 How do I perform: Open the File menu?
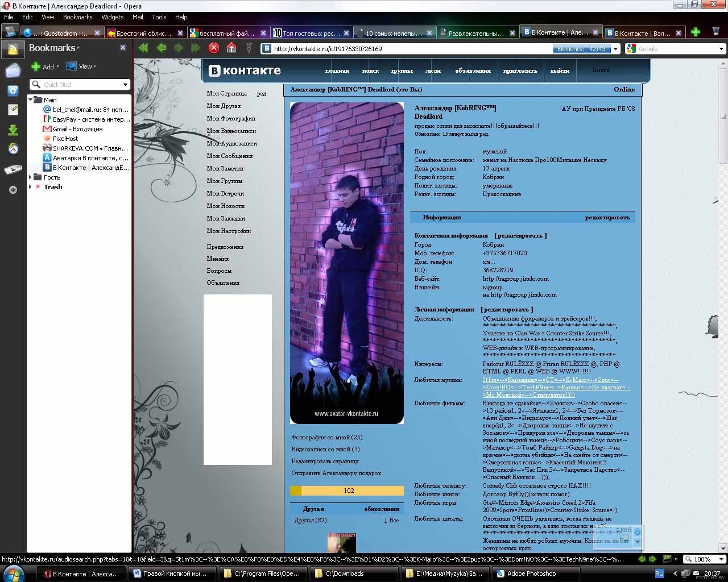pyautogui.click(x=9, y=17)
